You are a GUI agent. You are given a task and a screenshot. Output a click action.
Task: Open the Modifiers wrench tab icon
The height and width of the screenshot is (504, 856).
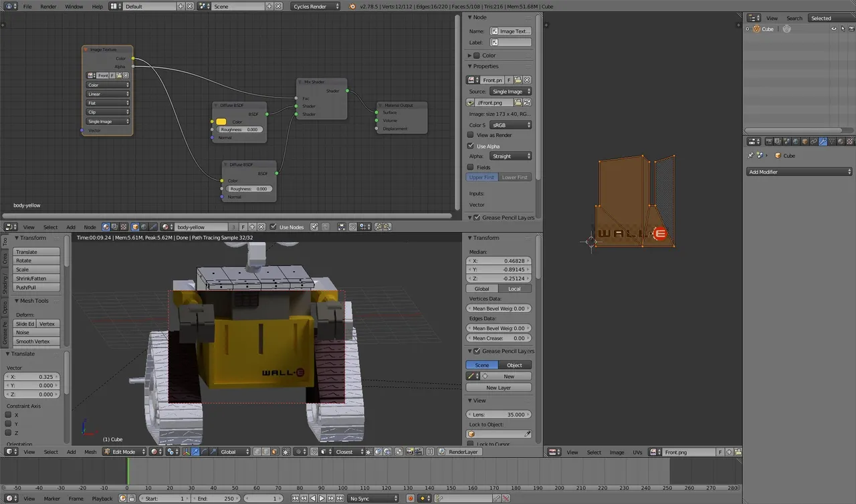pos(823,141)
